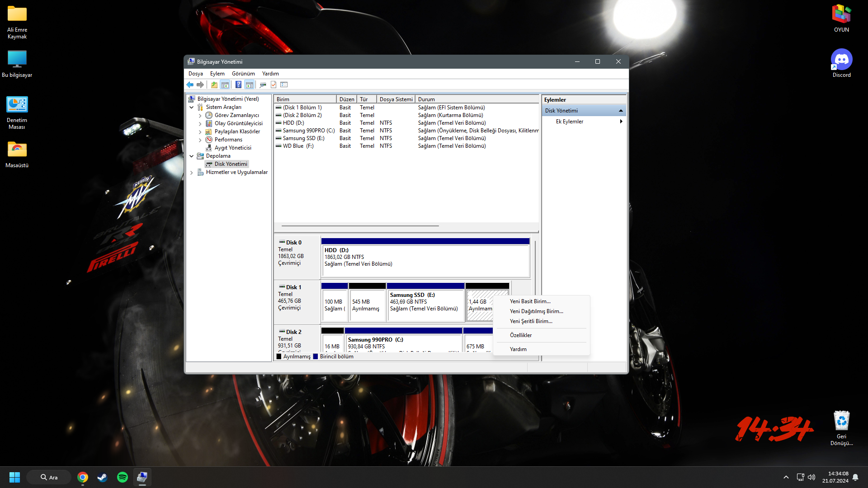868x488 pixels.
Task: Open the Ek Eylemler submenu arrow
Action: [x=621, y=122]
